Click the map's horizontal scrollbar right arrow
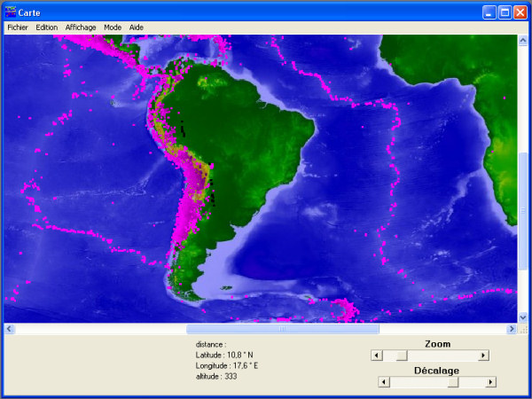Viewport: 532px width, 399px height. [x=512, y=329]
